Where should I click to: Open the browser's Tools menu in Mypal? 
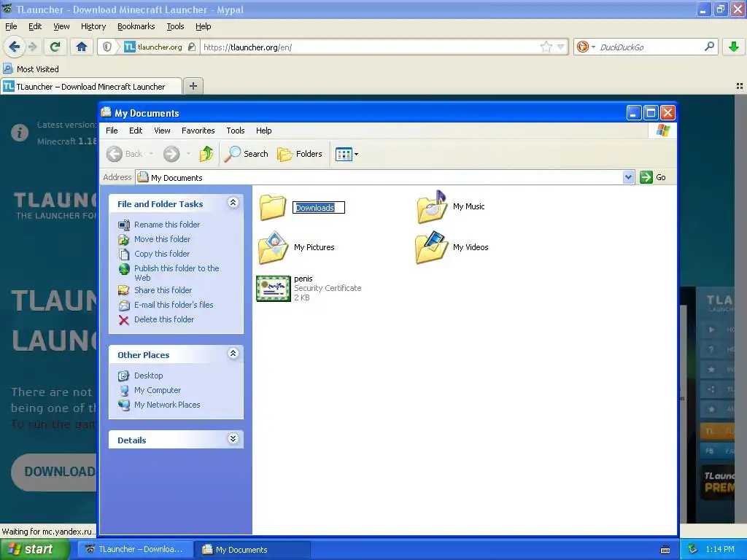[175, 27]
